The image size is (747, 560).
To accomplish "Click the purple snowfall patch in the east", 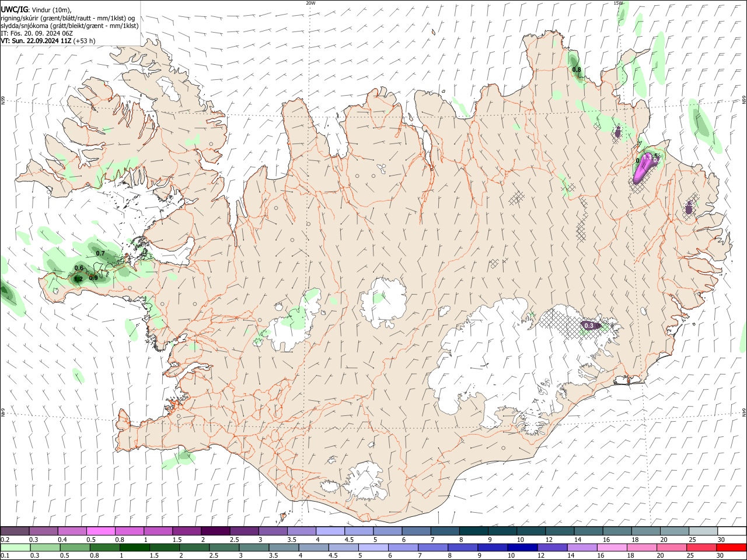I will (x=645, y=168).
